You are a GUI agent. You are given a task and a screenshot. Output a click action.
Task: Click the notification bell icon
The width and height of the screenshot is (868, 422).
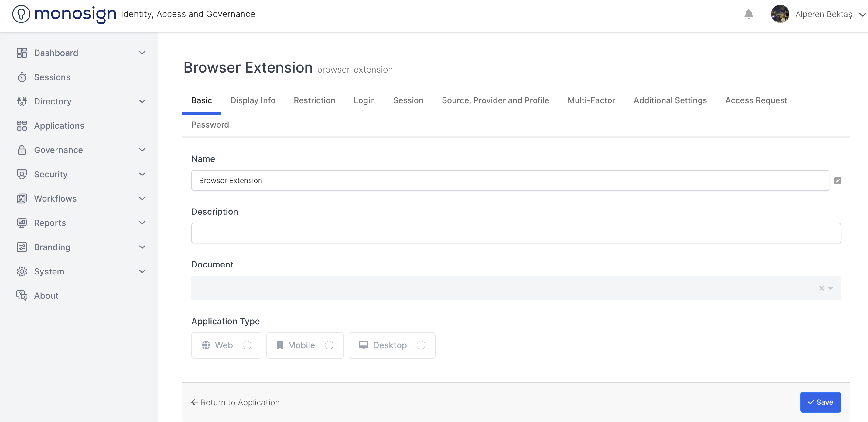pyautogui.click(x=748, y=14)
